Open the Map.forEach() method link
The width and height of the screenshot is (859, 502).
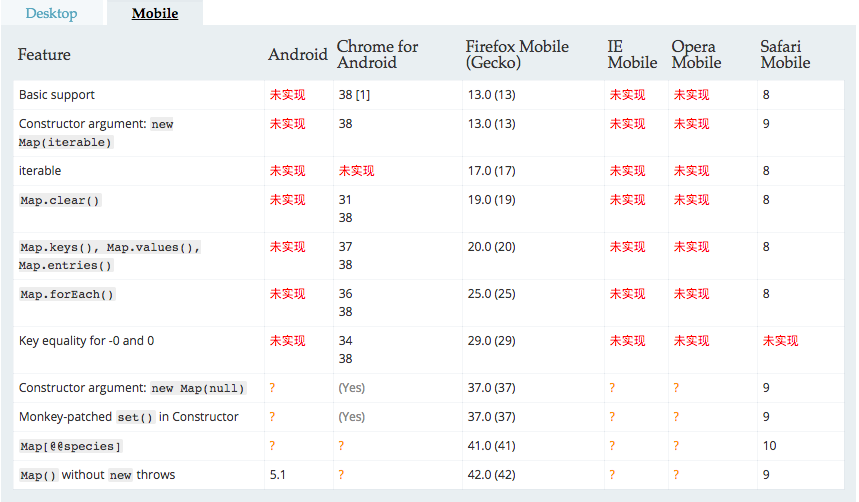point(67,295)
